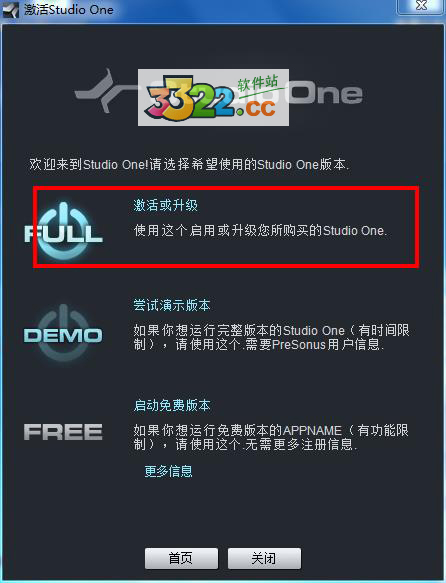The image size is (446, 583).
Task: Click the full version description text
Action: pyautogui.click(x=260, y=231)
